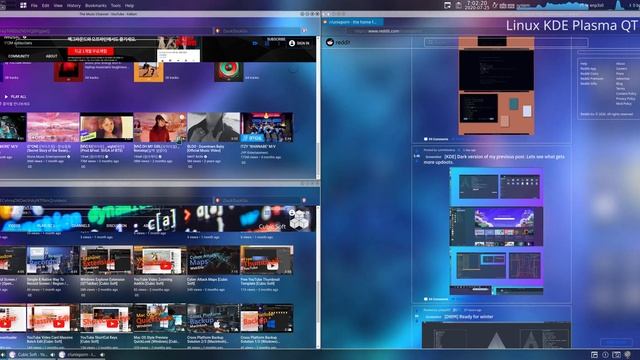Open the Help menu in the top bar
Viewport: 640px width, 360px height.
point(129,6)
